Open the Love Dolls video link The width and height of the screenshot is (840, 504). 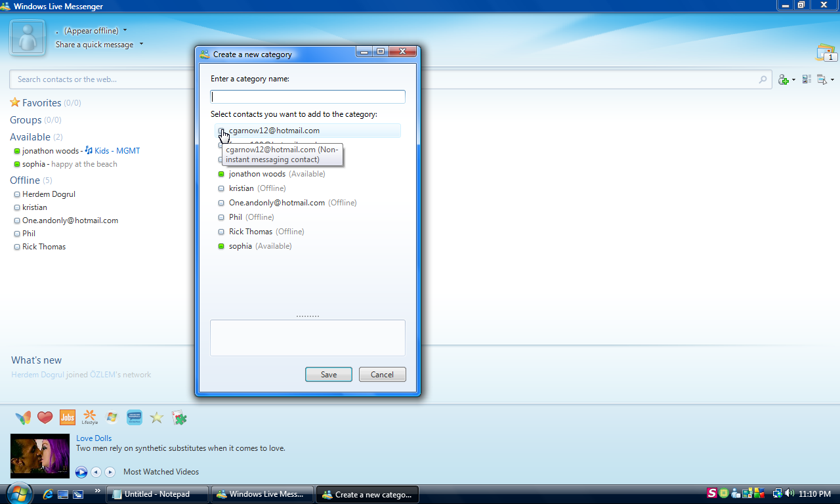click(x=94, y=438)
